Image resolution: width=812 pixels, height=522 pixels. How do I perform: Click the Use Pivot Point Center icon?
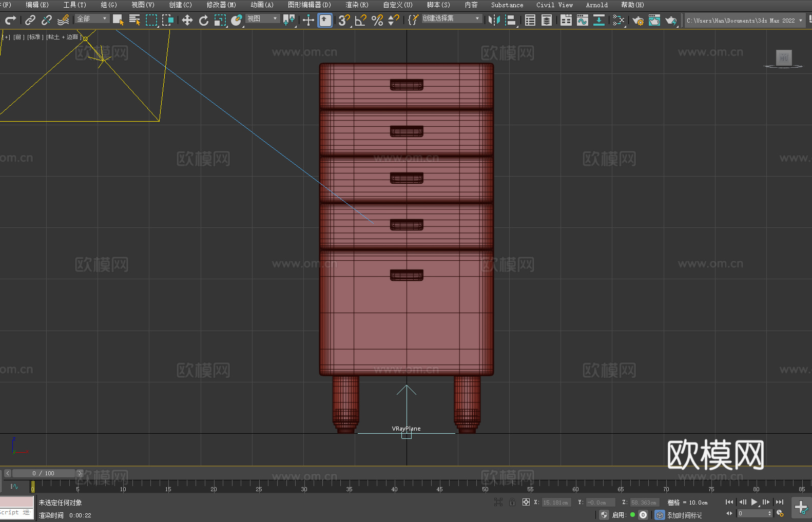[289, 20]
